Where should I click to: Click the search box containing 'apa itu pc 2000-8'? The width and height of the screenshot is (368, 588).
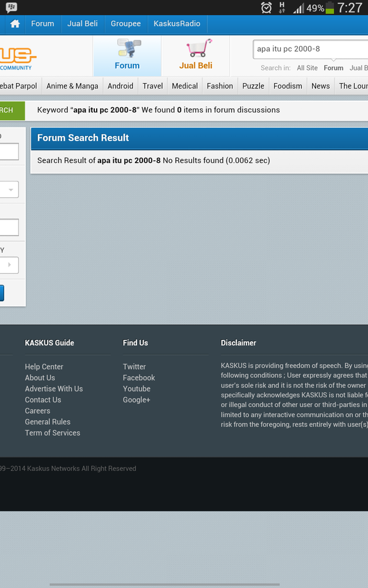(x=311, y=49)
